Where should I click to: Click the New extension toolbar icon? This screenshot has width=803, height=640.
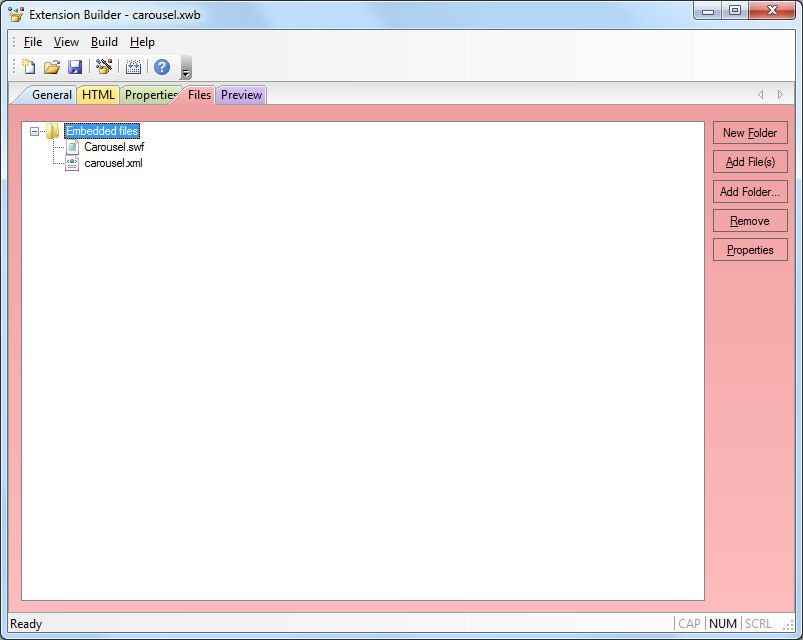pyautogui.click(x=29, y=67)
